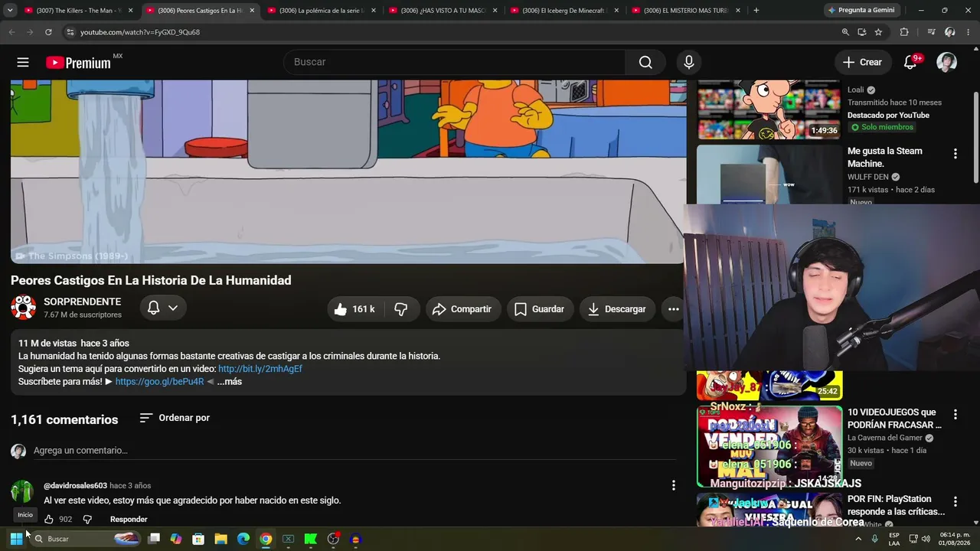Bookmark this page with the star
The image size is (980, 551).
[x=878, y=32]
